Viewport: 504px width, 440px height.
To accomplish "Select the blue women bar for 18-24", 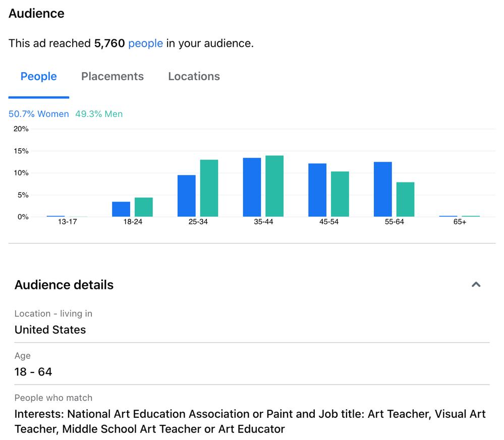I will 121,209.
